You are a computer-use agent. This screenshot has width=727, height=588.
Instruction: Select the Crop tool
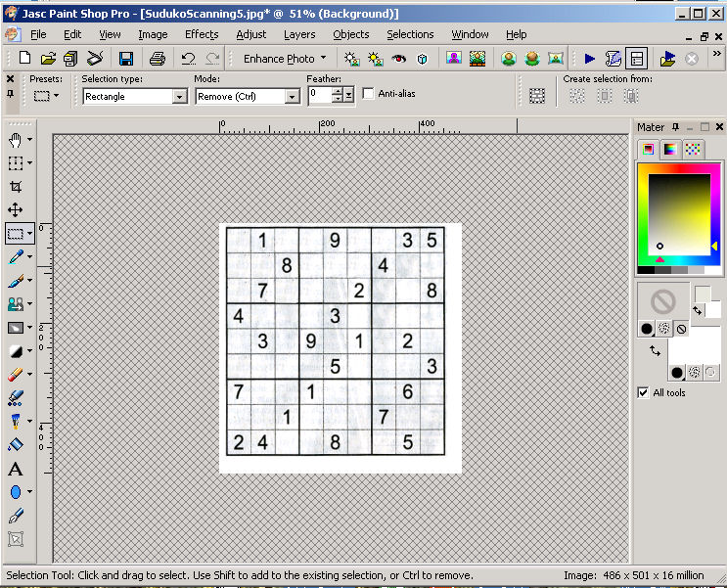point(16,187)
